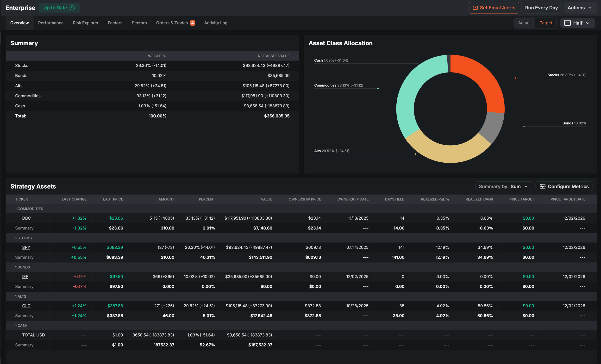The height and width of the screenshot is (364, 601).
Task: Click the envelope icon in Set Email Alerts
Action: (475, 8)
